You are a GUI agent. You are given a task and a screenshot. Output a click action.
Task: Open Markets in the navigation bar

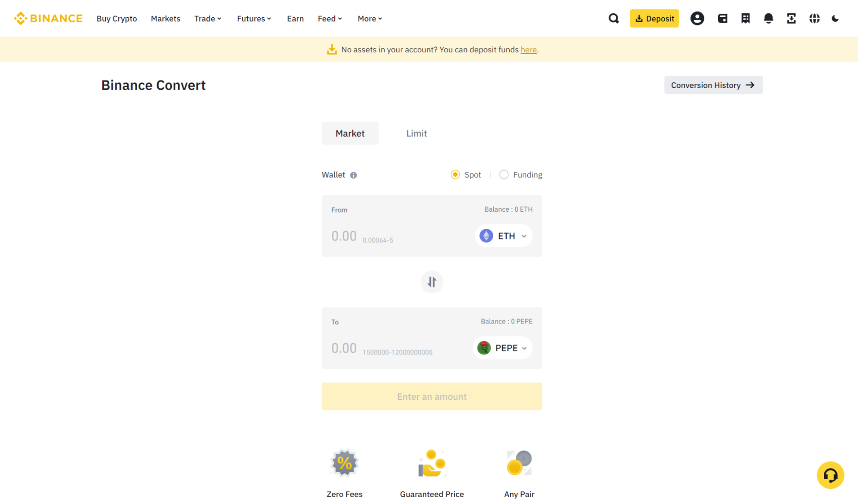pos(165,18)
